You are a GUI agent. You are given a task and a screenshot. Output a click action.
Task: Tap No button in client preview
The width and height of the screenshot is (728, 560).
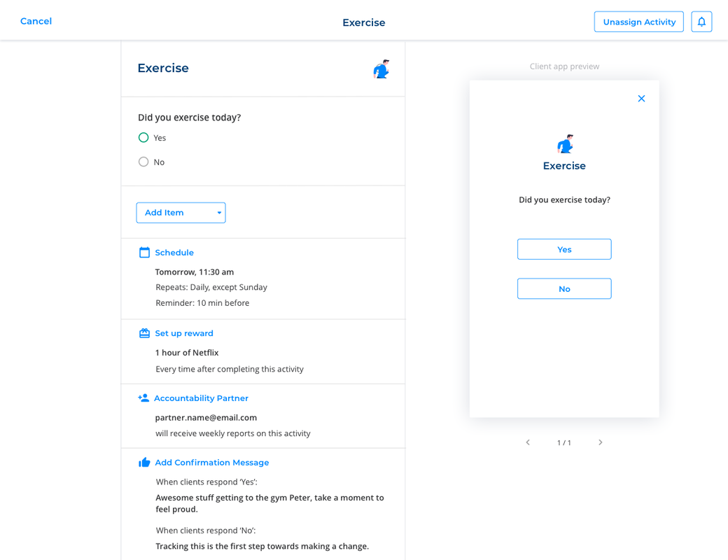click(564, 289)
